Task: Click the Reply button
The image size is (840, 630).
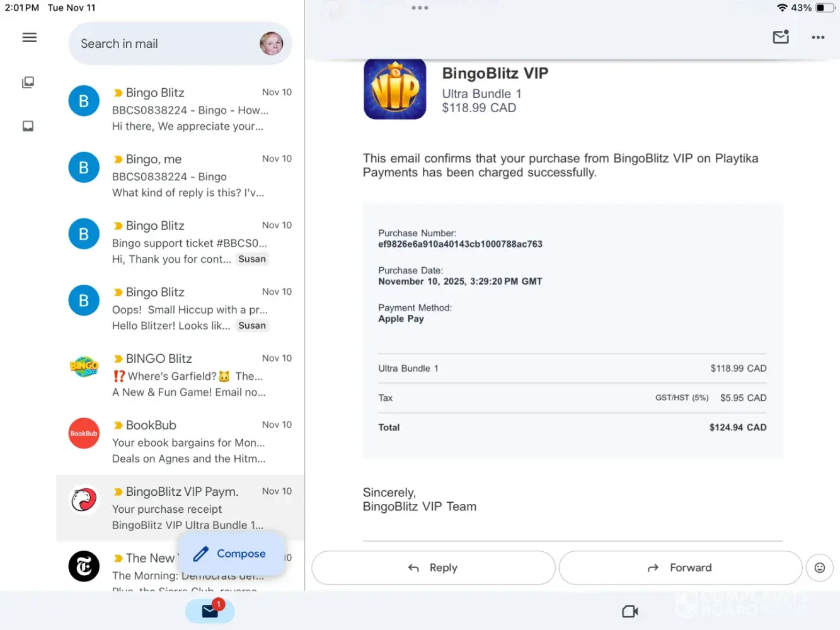Action: (433, 568)
